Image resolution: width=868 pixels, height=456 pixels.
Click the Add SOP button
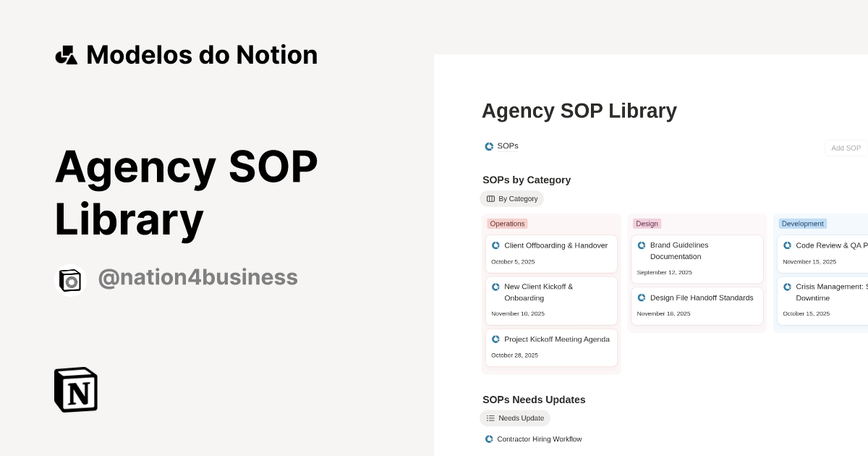pyautogui.click(x=846, y=148)
